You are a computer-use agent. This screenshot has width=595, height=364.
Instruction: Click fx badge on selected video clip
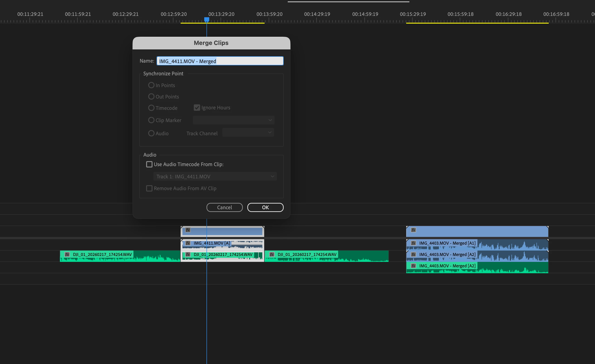tap(188, 230)
